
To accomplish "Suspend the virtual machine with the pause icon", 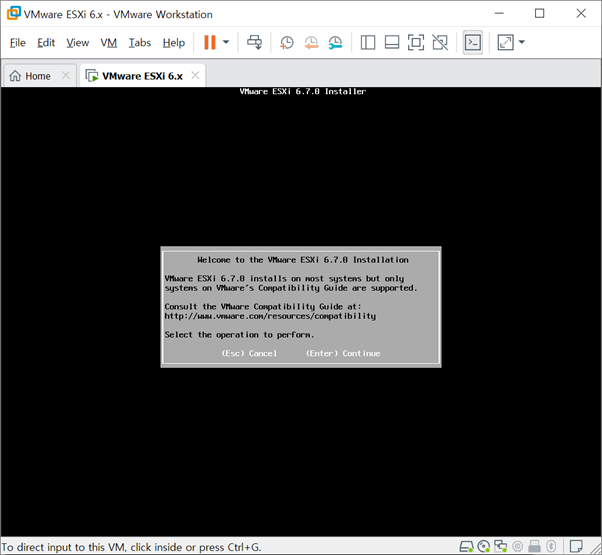I will (210, 42).
